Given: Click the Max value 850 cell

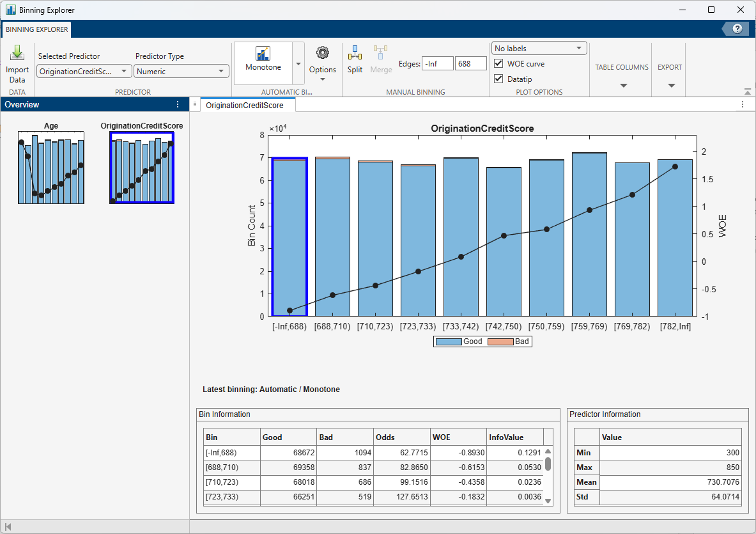Looking at the screenshot, I should [670, 467].
